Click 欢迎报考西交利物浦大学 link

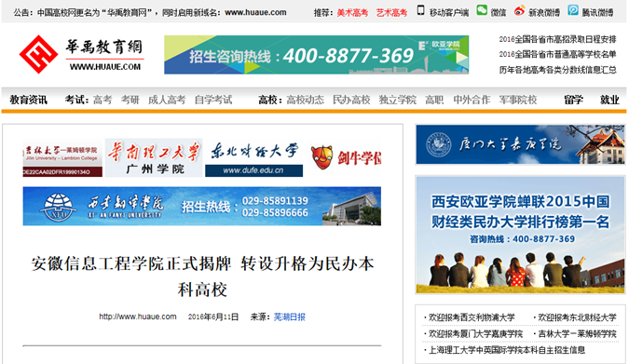click(472, 317)
